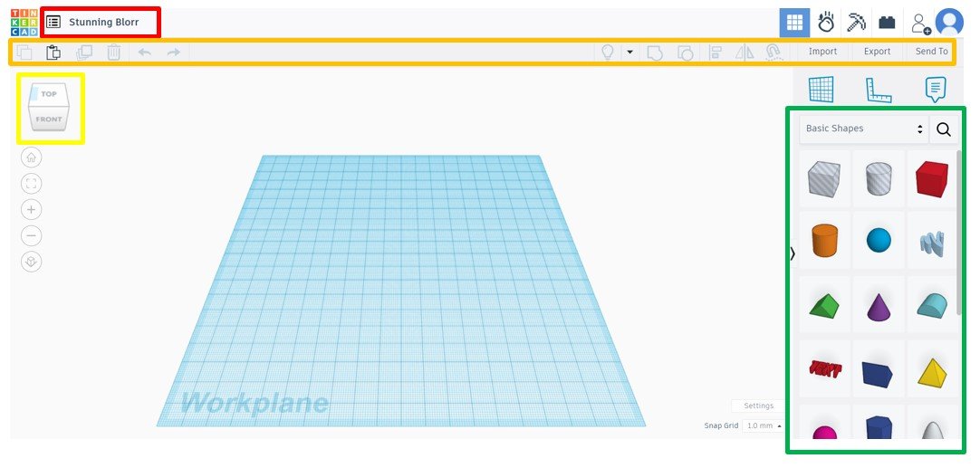
Task: Click the Tinkercad logo to go home
Action: (24, 22)
